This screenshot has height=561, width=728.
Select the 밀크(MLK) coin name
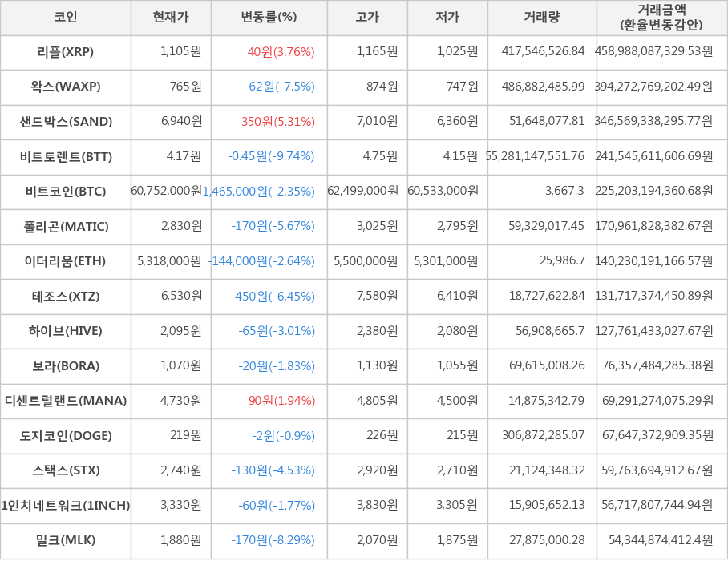coord(66,540)
